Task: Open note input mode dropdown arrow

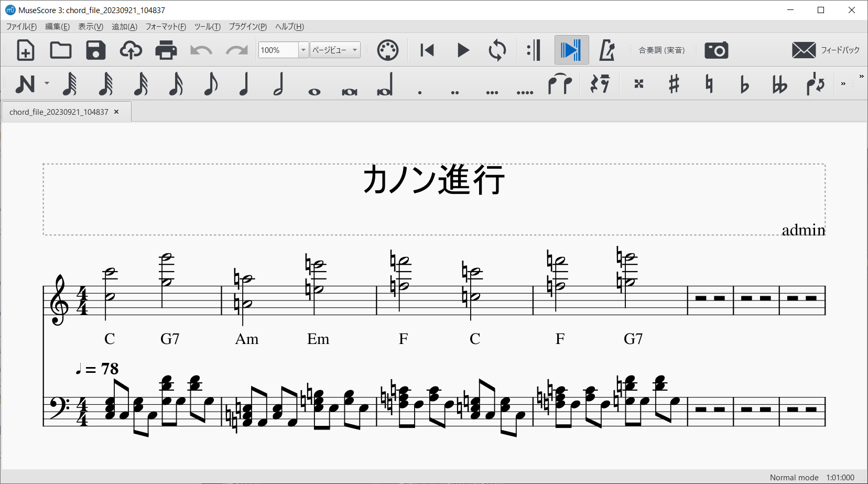Action: tap(47, 83)
